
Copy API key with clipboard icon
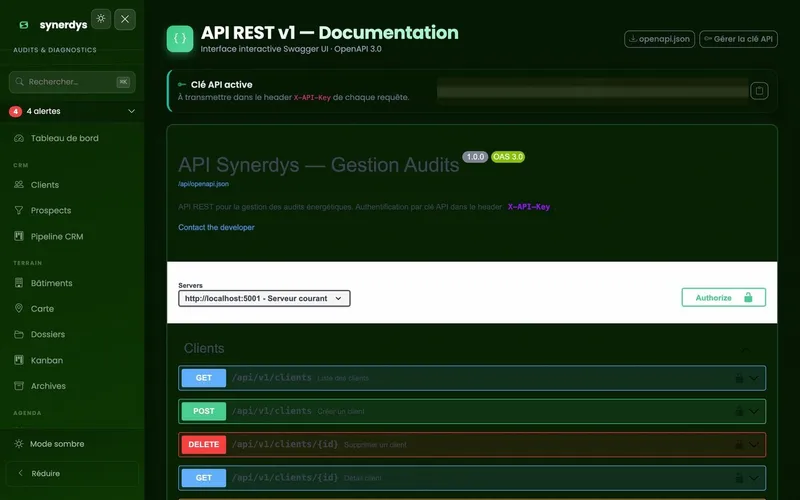[759, 91]
